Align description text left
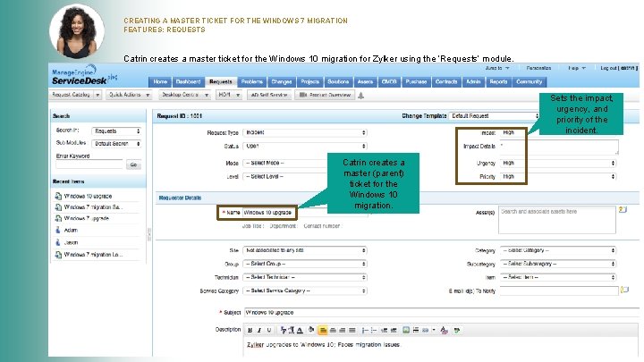Screen dimensions: 644x362 pos(323,331)
